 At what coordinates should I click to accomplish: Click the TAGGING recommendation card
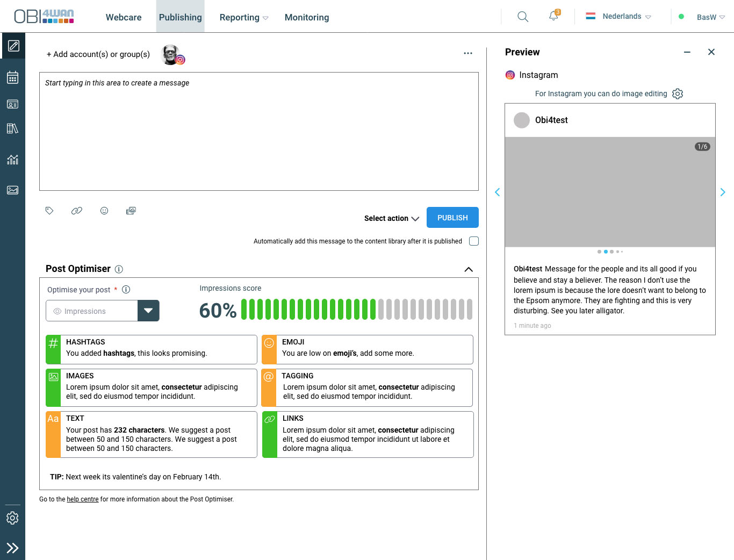pyautogui.click(x=367, y=387)
